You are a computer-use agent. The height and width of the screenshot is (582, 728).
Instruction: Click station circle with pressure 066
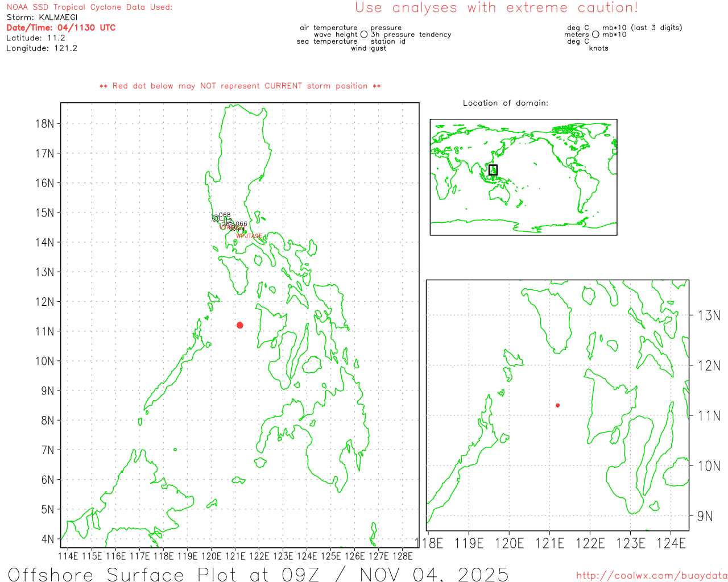[233, 227]
